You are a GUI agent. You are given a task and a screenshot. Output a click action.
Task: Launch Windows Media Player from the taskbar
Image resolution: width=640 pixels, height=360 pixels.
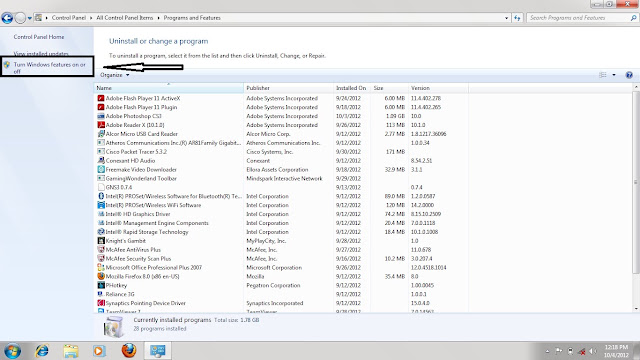99,351
